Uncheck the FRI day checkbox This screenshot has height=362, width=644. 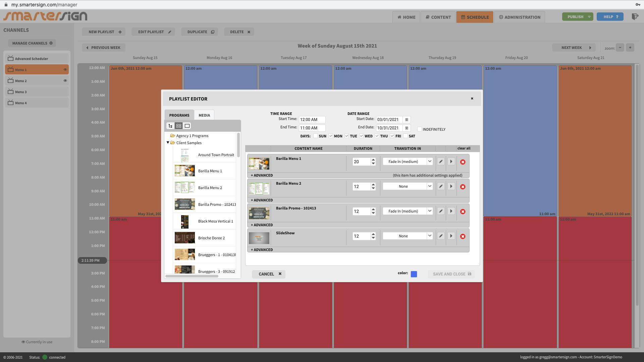[x=392, y=136]
